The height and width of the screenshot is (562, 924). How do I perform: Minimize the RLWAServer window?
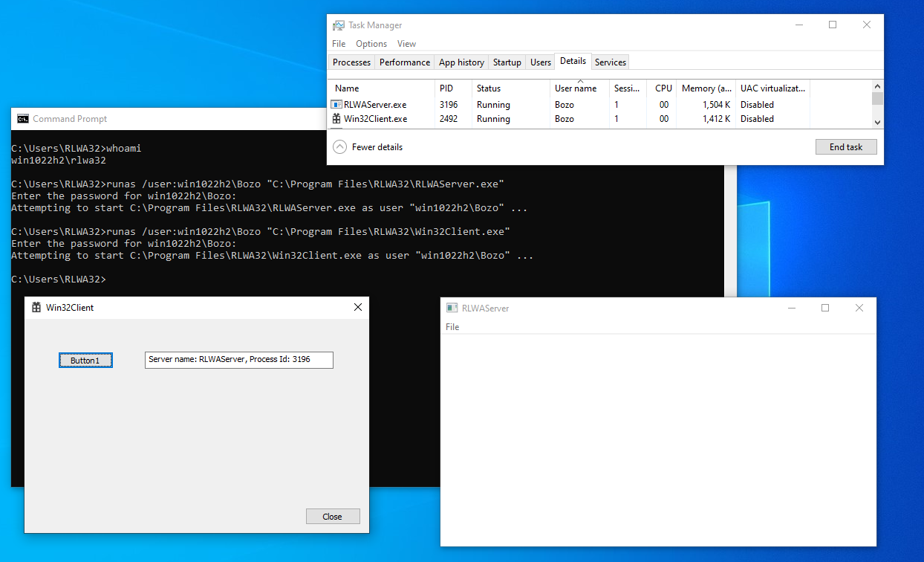coord(791,308)
